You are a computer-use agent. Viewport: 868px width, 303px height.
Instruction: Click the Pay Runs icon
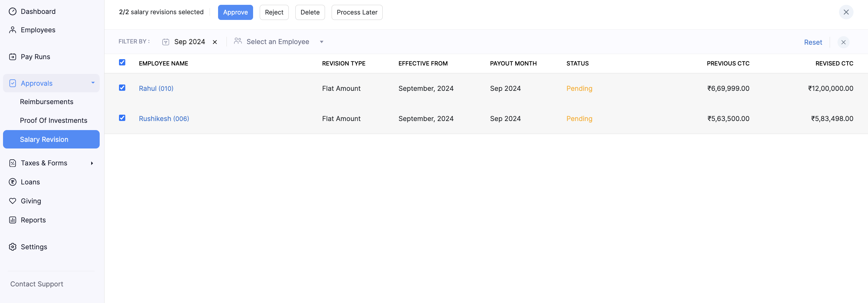point(12,56)
